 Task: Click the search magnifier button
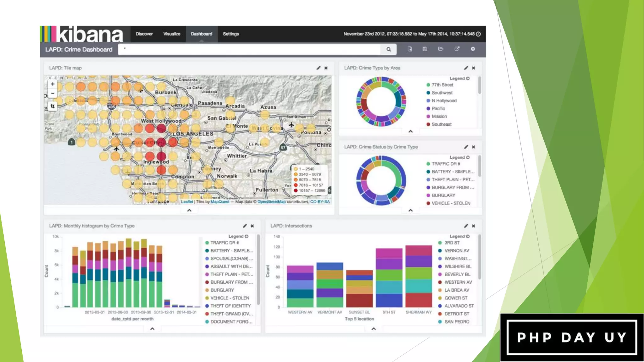(x=389, y=49)
